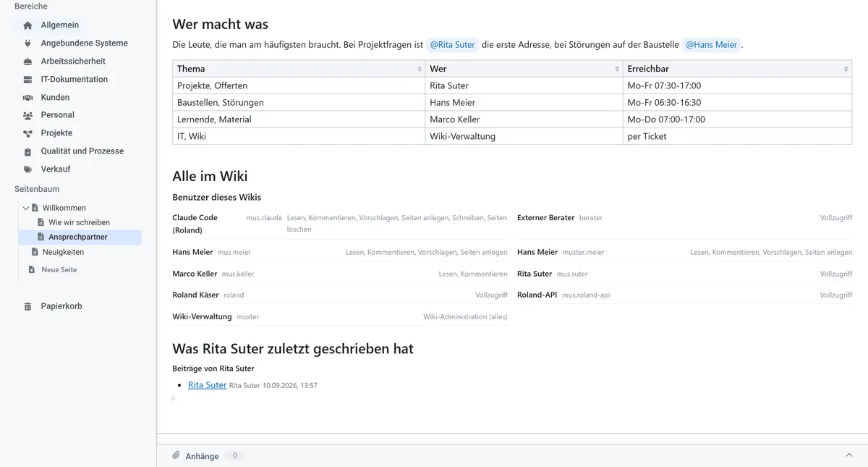
Task: Switch to the Verkauf area
Action: [x=56, y=169]
